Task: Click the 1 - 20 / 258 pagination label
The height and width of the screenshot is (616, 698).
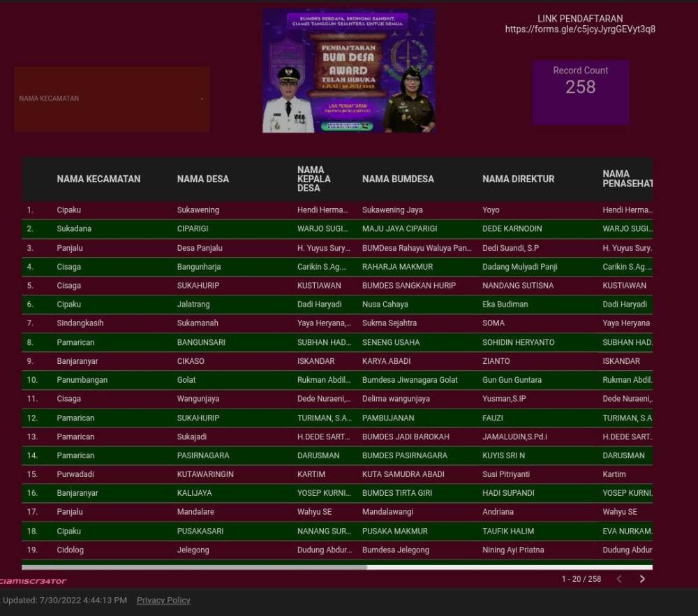Action: [x=581, y=579]
